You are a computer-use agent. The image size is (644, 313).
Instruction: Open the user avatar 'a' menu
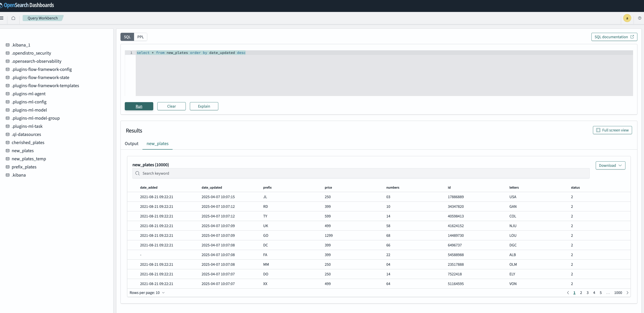[627, 18]
